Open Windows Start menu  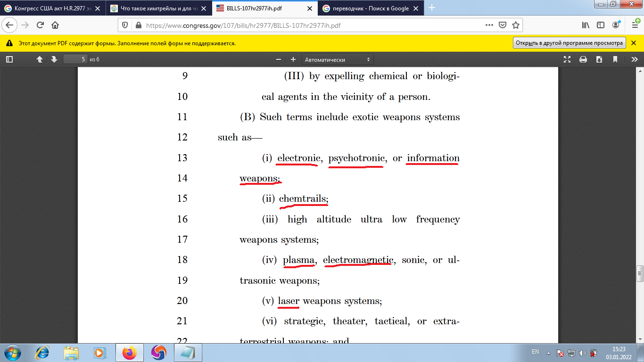12,353
